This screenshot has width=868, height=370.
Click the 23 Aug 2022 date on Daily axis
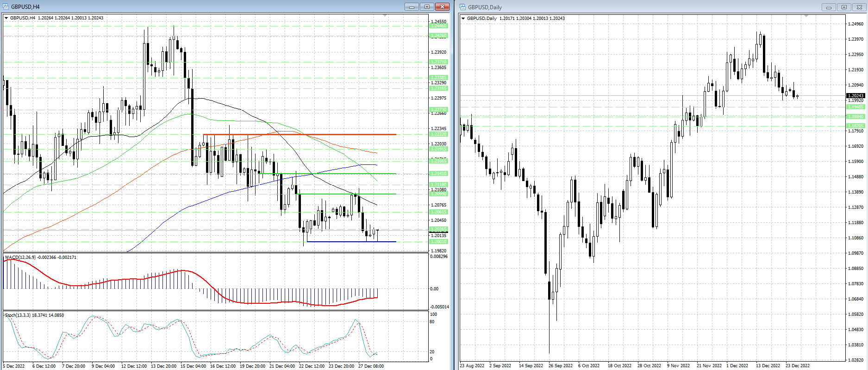pyautogui.click(x=472, y=366)
